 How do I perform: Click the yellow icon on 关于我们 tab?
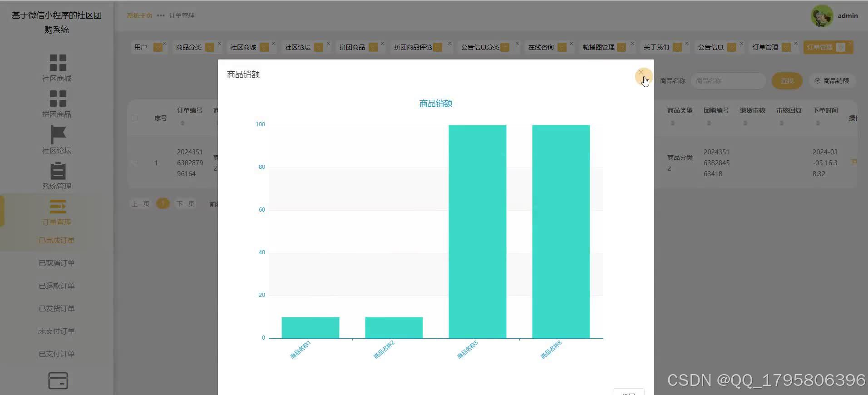coord(677,47)
